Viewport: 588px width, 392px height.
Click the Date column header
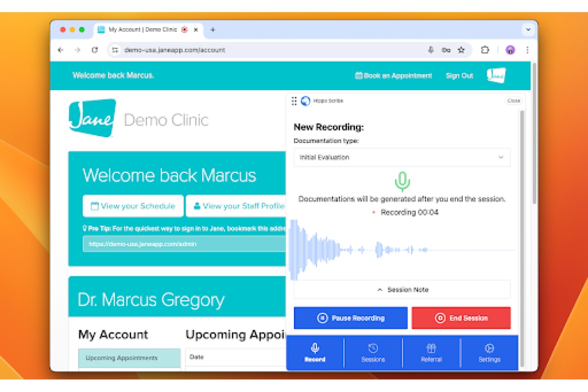click(x=196, y=357)
